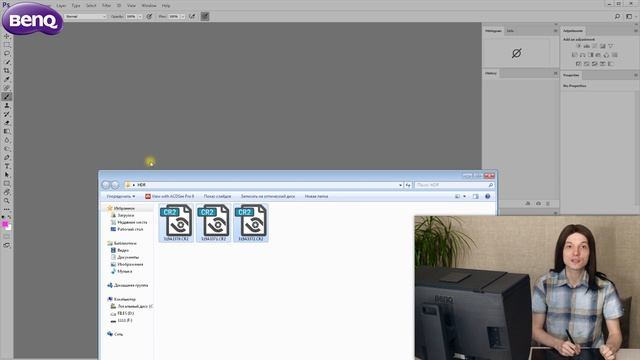Select the Rectangular Marquee tool

pos(7,44)
